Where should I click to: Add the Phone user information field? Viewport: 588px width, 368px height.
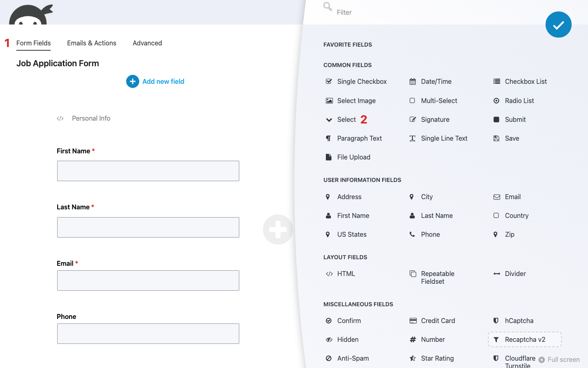point(425,234)
